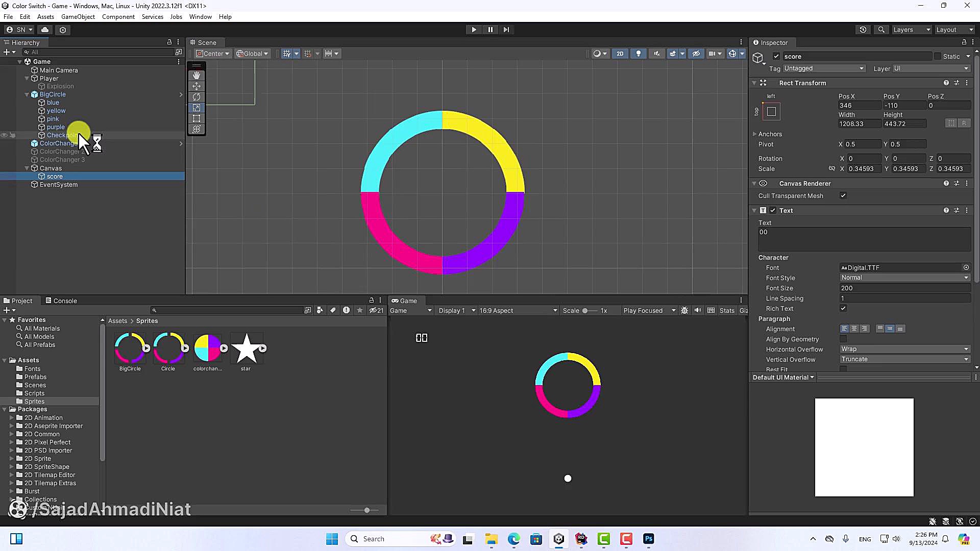Toggle the 2D scene view mode
The height and width of the screenshot is (551, 980).
pos(620,54)
